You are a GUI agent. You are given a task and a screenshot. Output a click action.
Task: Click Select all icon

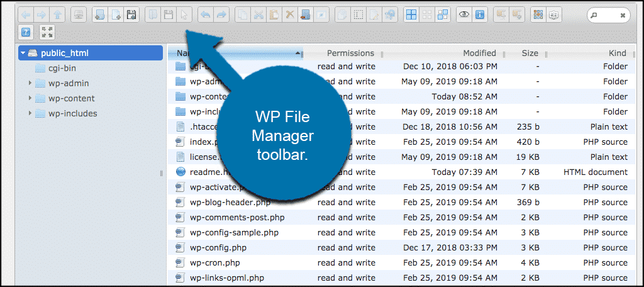(411, 15)
